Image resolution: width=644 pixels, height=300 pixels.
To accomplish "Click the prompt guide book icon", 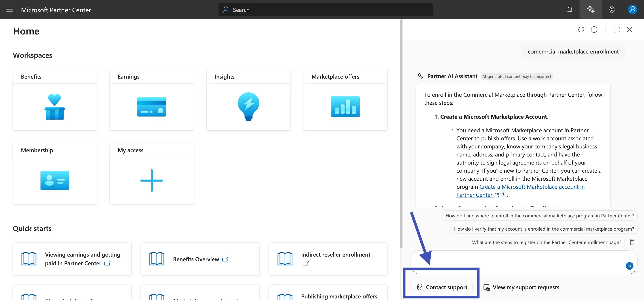I will click(x=633, y=242).
